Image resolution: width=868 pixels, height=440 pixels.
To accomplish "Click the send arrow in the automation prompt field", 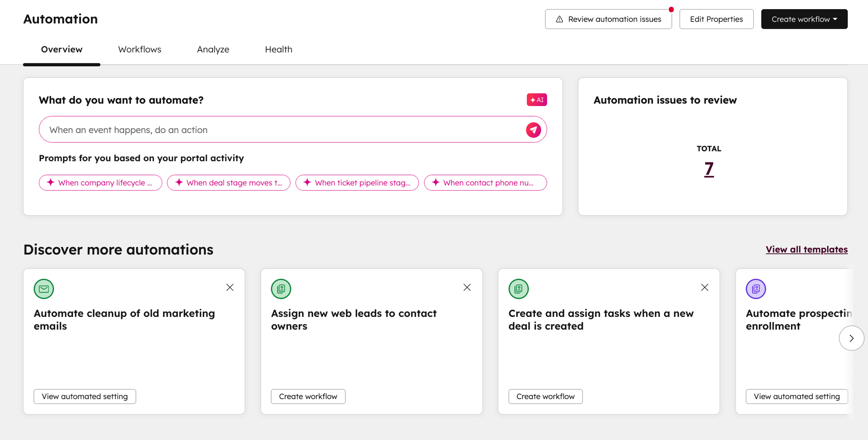I will [534, 130].
